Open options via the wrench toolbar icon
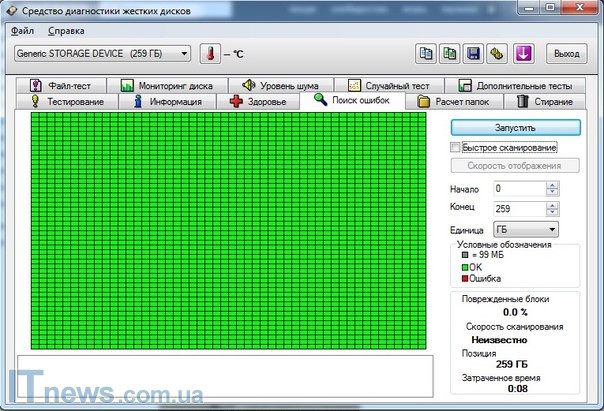This screenshot has width=604, height=411. 498,53
